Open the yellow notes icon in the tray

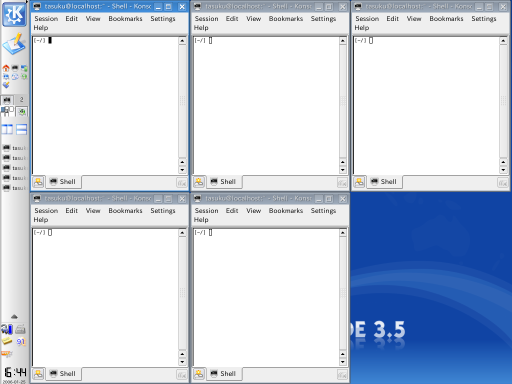click(x=7, y=341)
